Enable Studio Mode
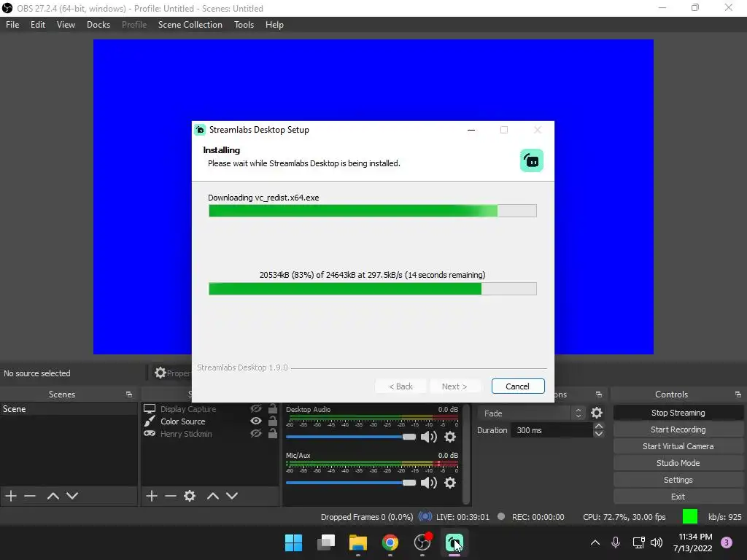The width and height of the screenshot is (747, 560). tap(678, 463)
